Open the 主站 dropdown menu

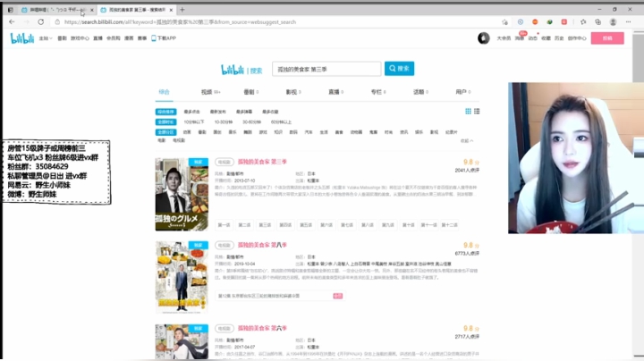pos(46,38)
